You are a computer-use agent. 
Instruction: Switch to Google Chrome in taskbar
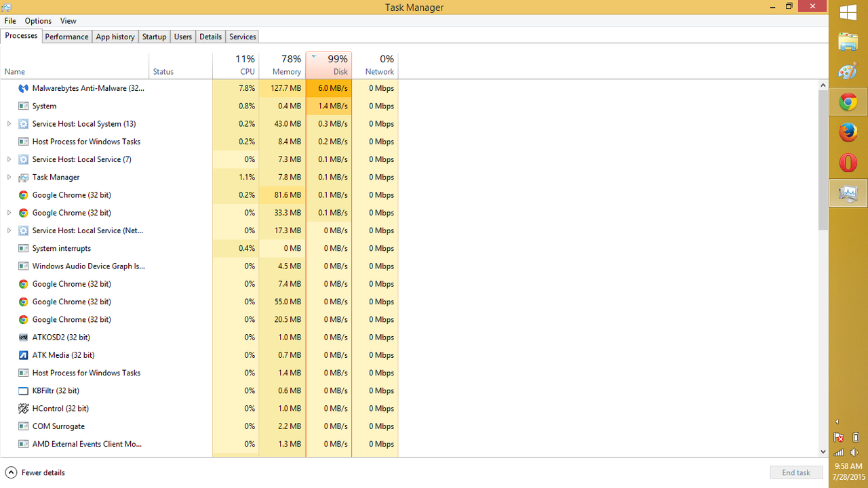[x=848, y=102]
